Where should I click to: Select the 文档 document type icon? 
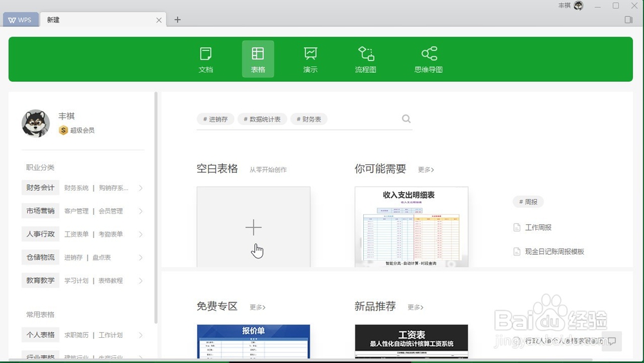pos(205,59)
